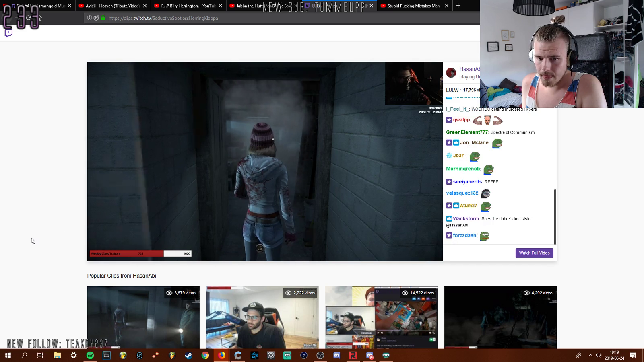Image resolution: width=644 pixels, height=362 pixels.
Task: Open Discord icon with 9+ notification badge
Action: (x=369, y=355)
